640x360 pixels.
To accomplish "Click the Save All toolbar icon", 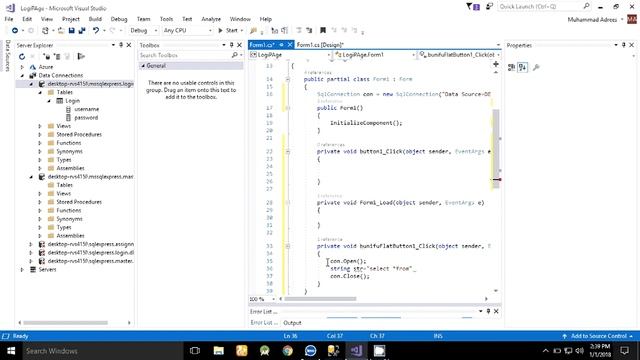I will tap(82, 31).
